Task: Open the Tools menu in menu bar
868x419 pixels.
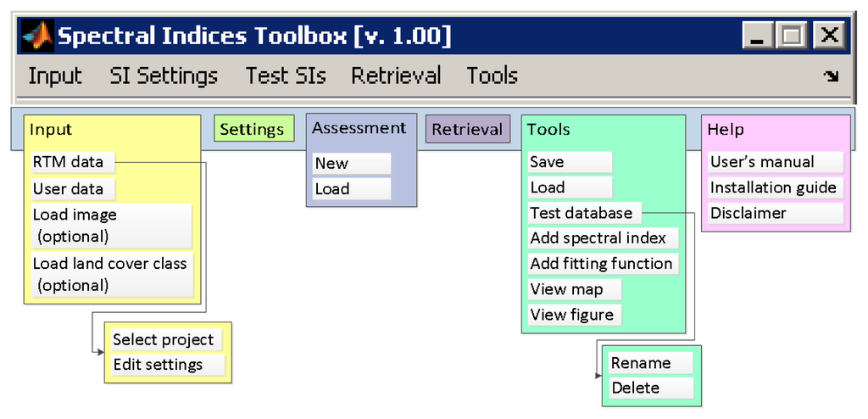Action: click(492, 76)
